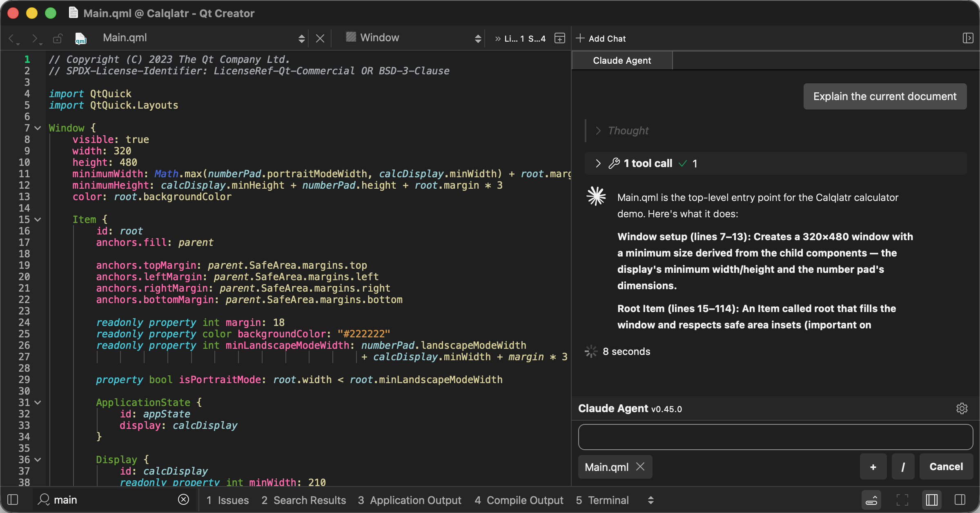The height and width of the screenshot is (513, 980).
Task: Click the "import QtQuick.Layouts" line
Action: coord(114,105)
